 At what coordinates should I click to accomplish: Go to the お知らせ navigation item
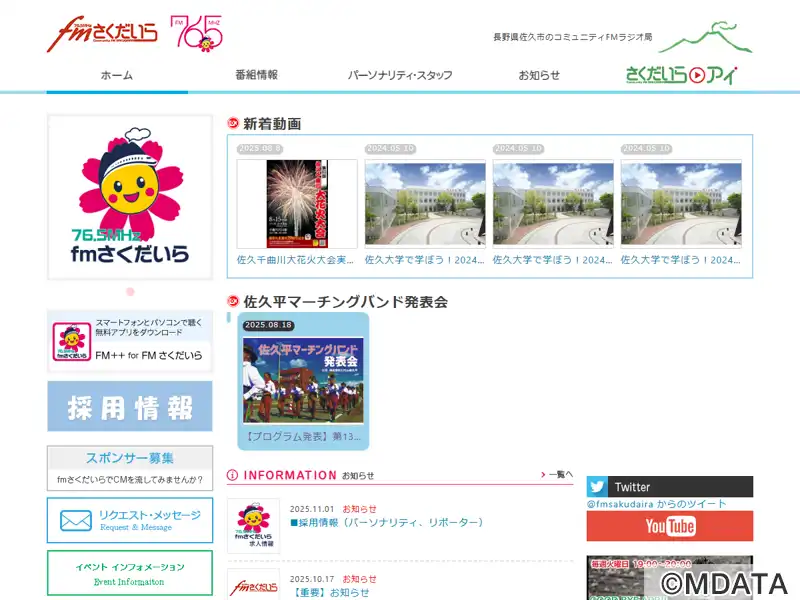coord(539,75)
